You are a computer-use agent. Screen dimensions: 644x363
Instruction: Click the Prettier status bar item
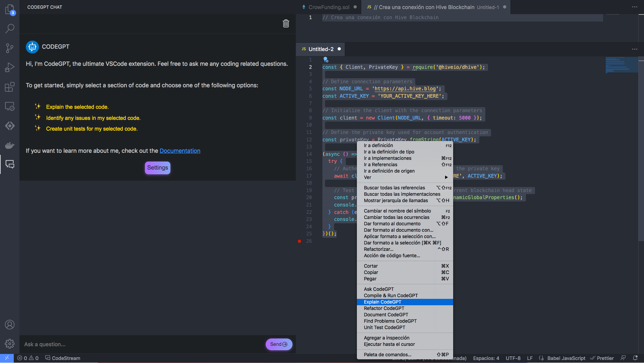pos(602,358)
